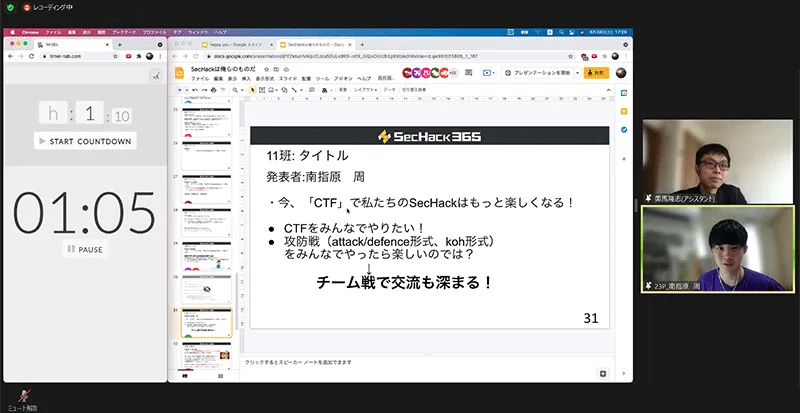This screenshot has width=800, height=413.
Task: Open the ファイル menu in Slides
Action: [x=200, y=79]
